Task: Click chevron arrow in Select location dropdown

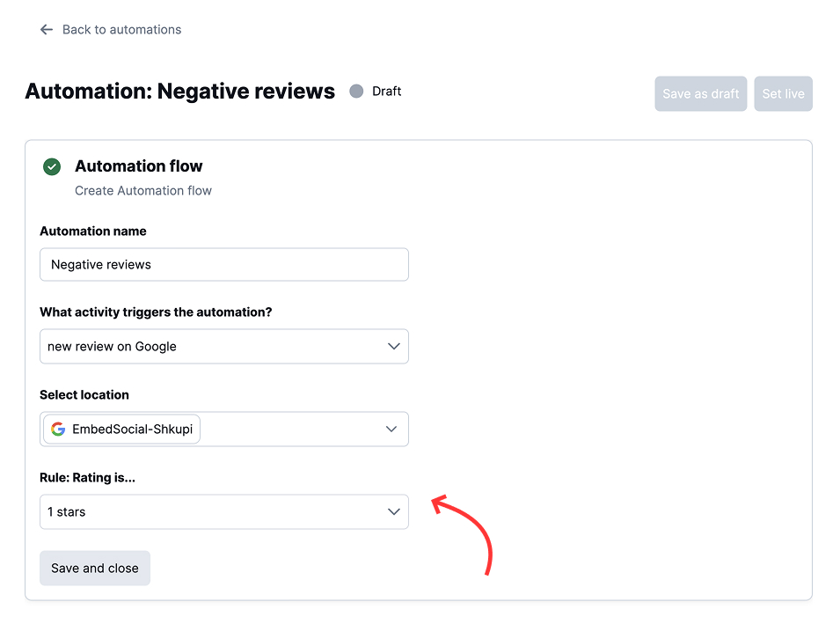Action: pyautogui.click(x=391, y=430)
